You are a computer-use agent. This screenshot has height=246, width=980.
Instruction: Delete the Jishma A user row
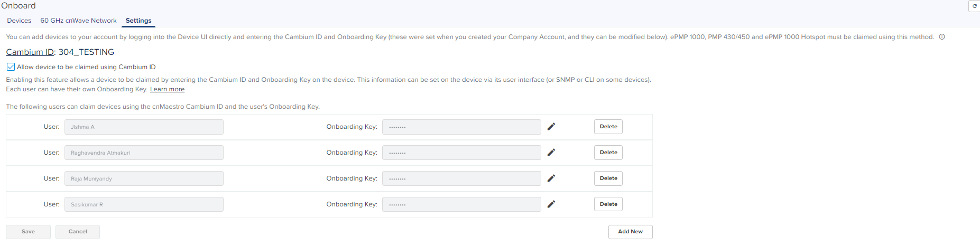click(x=608, y=127)
